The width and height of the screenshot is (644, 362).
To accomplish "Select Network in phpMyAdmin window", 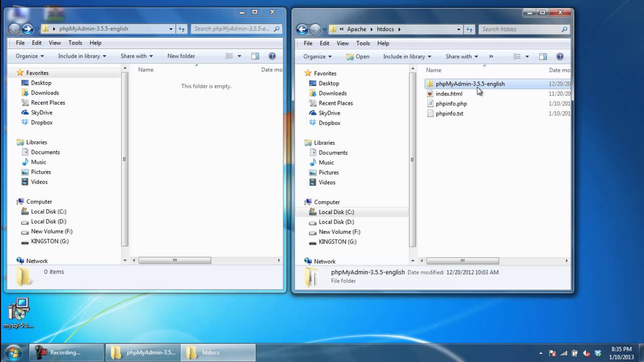I will click(x=37, y=261).
